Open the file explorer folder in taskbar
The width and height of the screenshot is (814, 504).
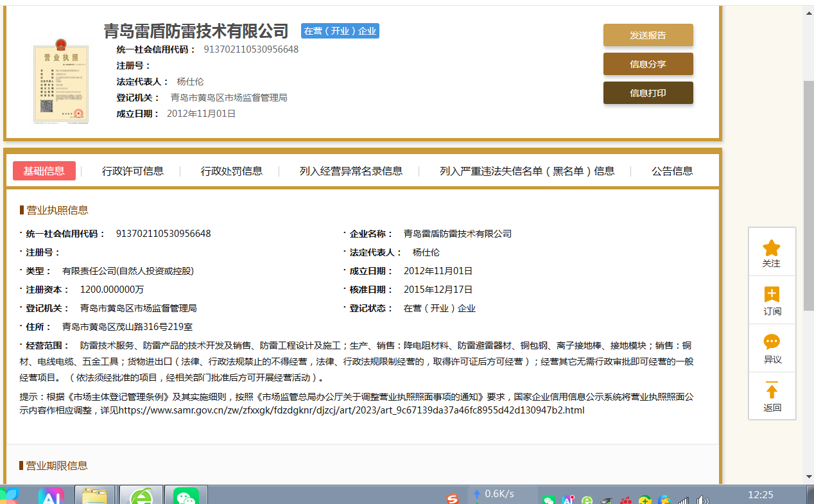pyautogui.click(x=95, y=496)
